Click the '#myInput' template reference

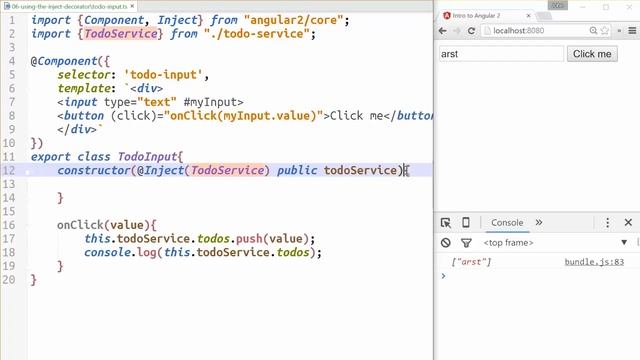tap(210, 102)
